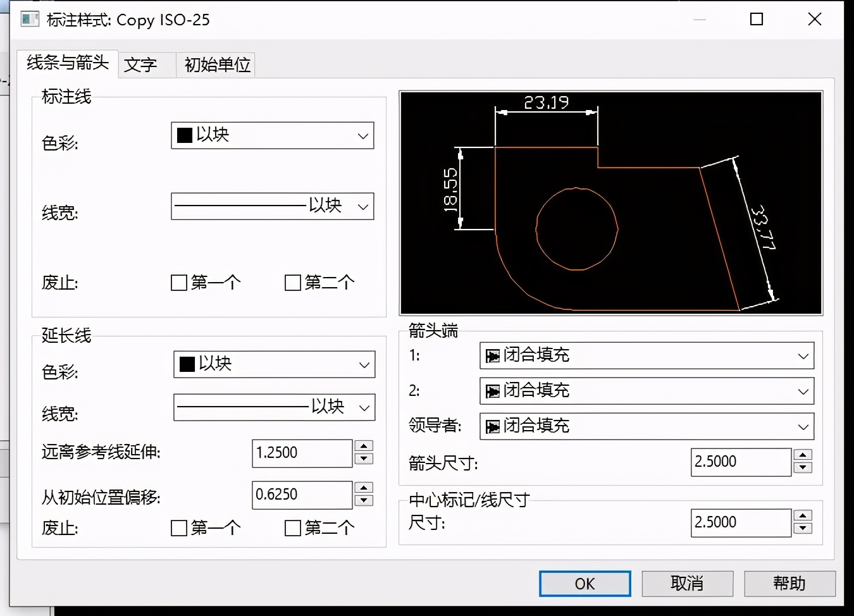Increase 箭头尺寸 with up arrow
The image size is (854, 616).
803,455
